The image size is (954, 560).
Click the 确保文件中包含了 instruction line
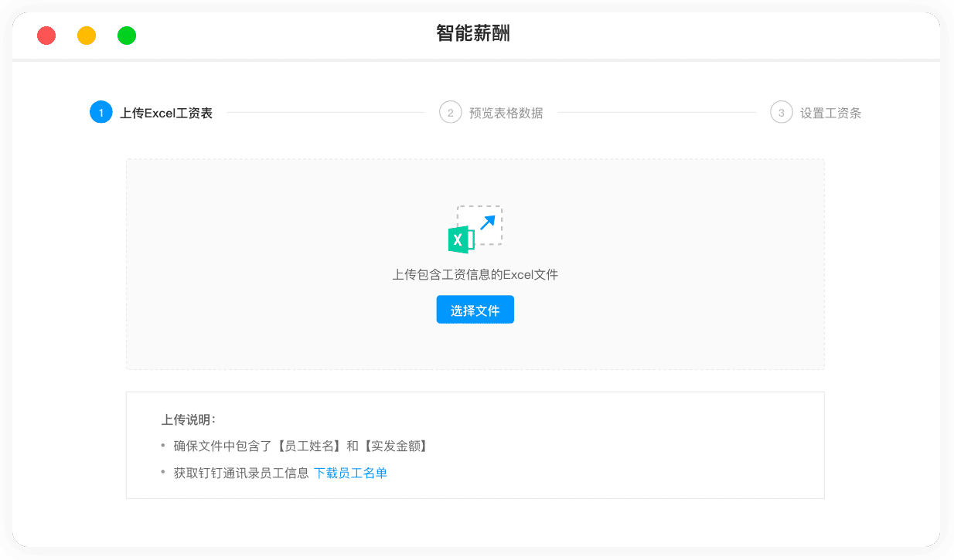pos(301,446)
